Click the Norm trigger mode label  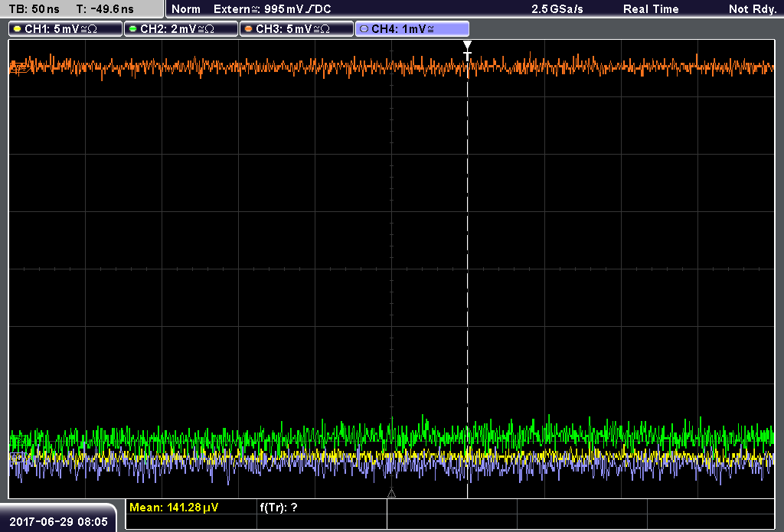click(186, 9)
